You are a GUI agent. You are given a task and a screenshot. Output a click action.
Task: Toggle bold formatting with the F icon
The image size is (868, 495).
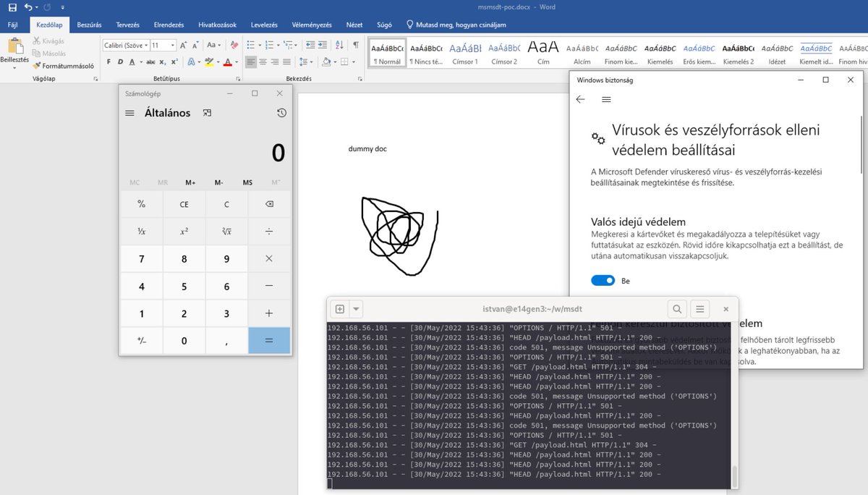(x=109, y=62)
